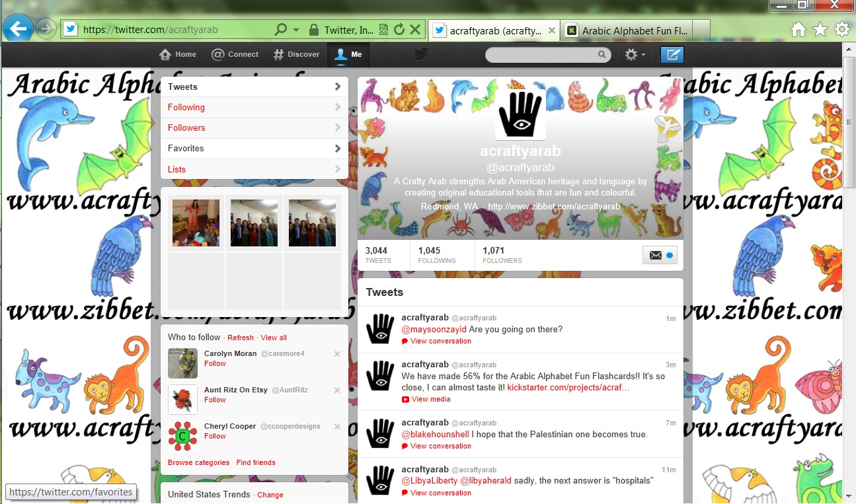This screenshot has width=856, height=504.
Task: Open direct messages envelope button
Action: coord(660,255)
